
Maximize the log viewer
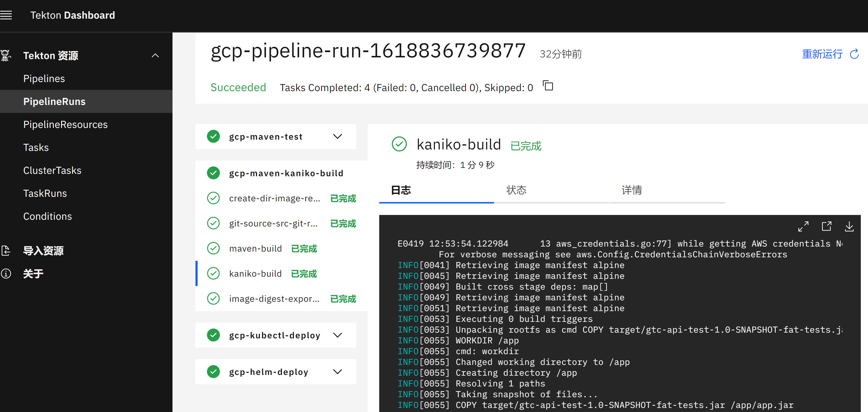coord(803,226)
